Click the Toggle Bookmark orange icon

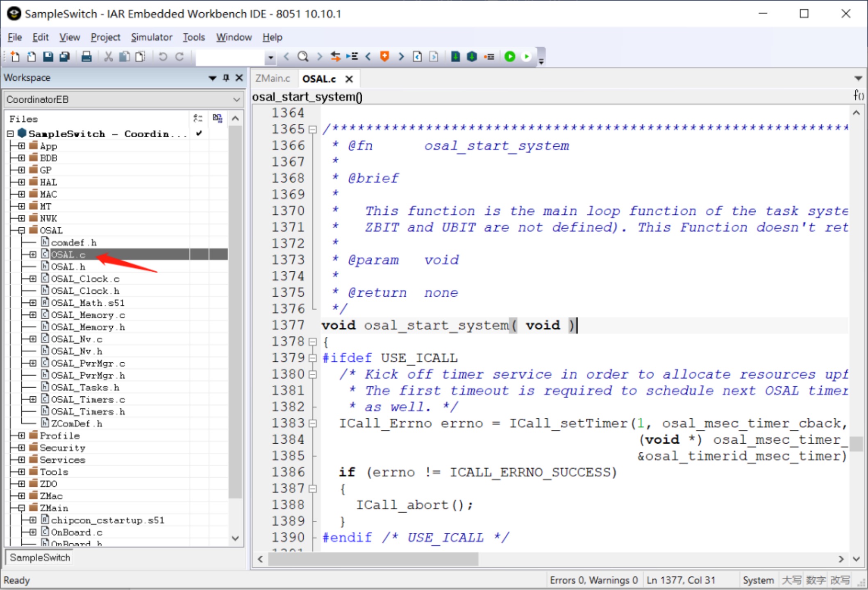384,57
